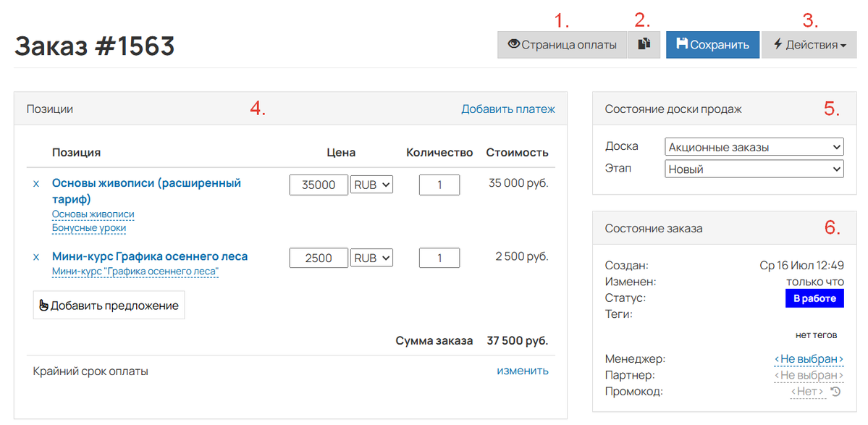Click the 35 000 руб. cost value
This screenshot has height=425, width=868.
pos(518,183)
